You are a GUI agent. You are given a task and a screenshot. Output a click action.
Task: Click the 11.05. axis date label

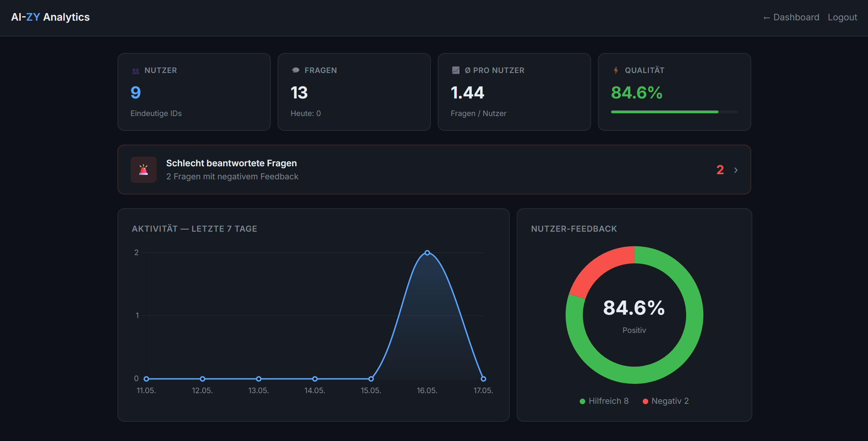pos(146,390)
